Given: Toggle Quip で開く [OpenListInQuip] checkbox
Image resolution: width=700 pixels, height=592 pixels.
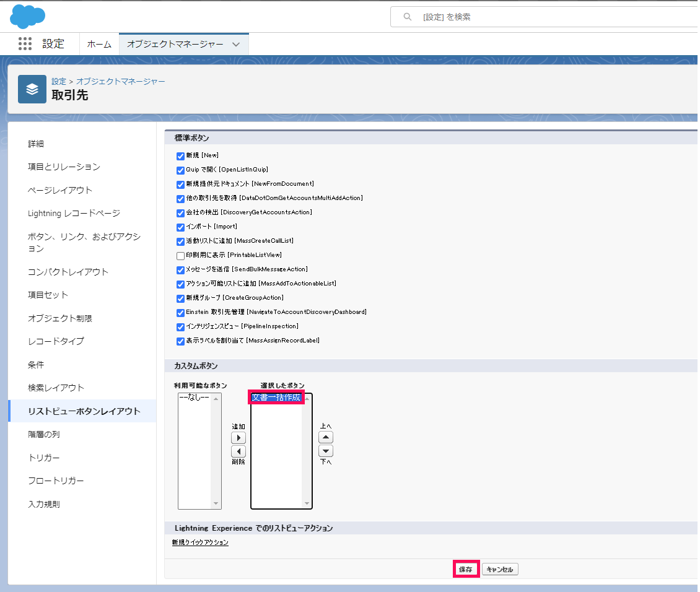Looking at the screenshot, I should (180, 170).
